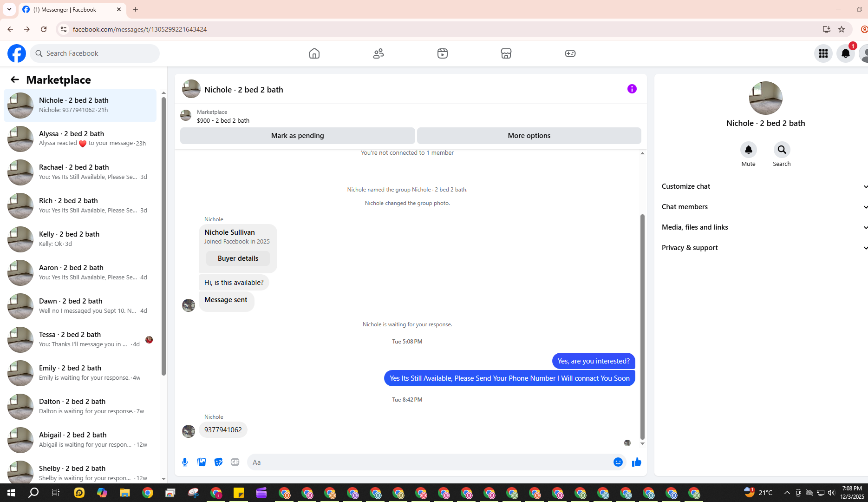The width and height of the screenshot is (868, 502).
Task: Expand the Customize chat section
Action: point(764,186)
